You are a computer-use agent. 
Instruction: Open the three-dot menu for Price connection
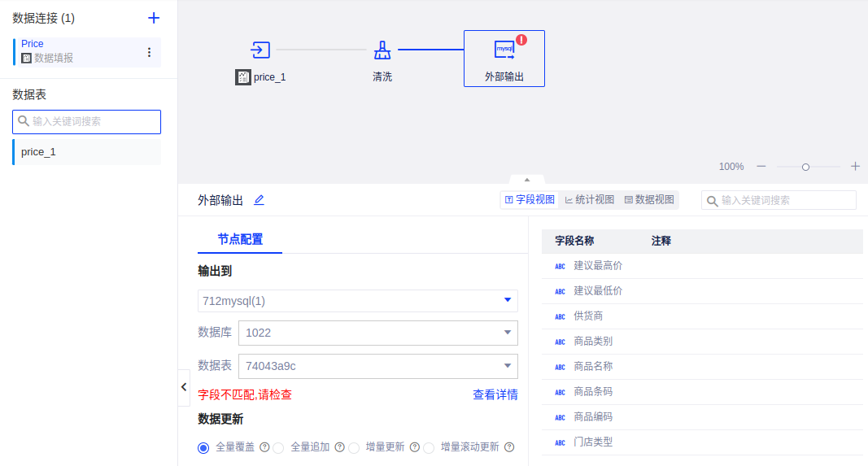[x=149, y=52]
